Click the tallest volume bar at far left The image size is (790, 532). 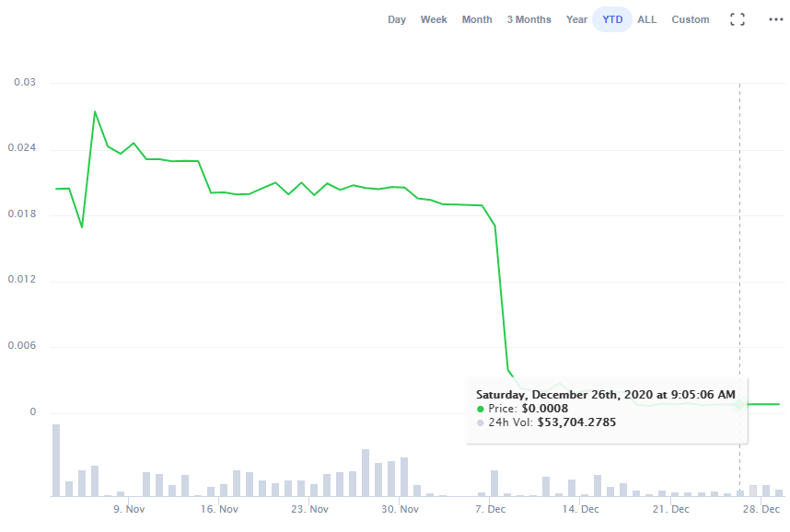(56, 460)
